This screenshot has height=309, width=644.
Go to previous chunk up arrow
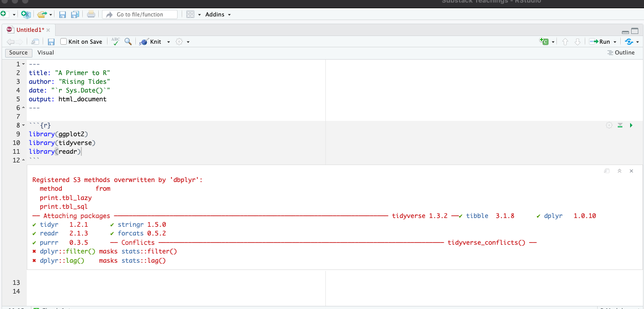pyautogui.click(x=565, y=42)
